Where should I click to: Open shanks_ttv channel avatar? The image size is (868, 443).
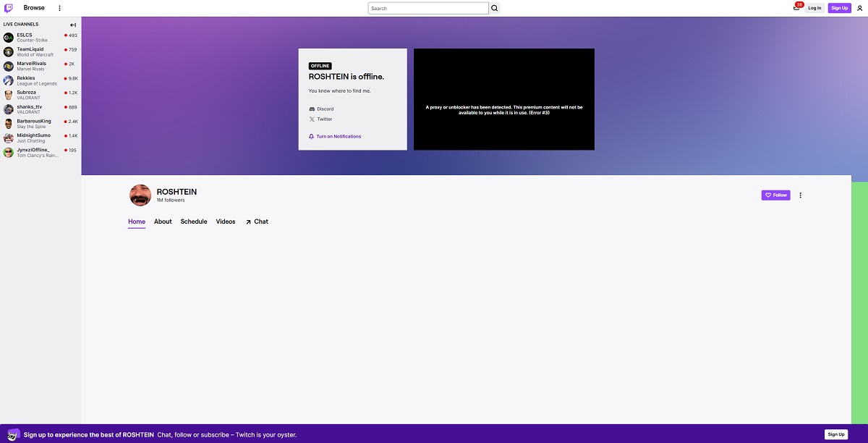[x=9, y=109]
